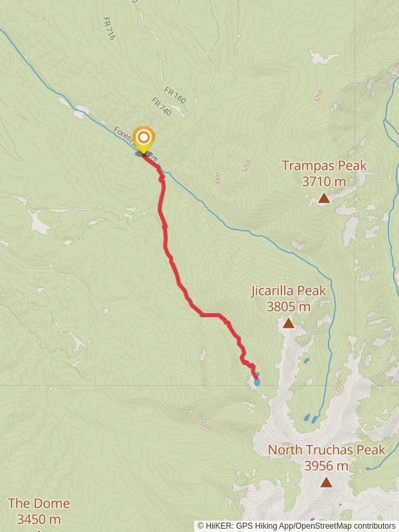The height and width of the screenshot is (532, 399).
Task: Click The Dome 3450 m label
Action: pyautogui.click(x=39, y=511)
